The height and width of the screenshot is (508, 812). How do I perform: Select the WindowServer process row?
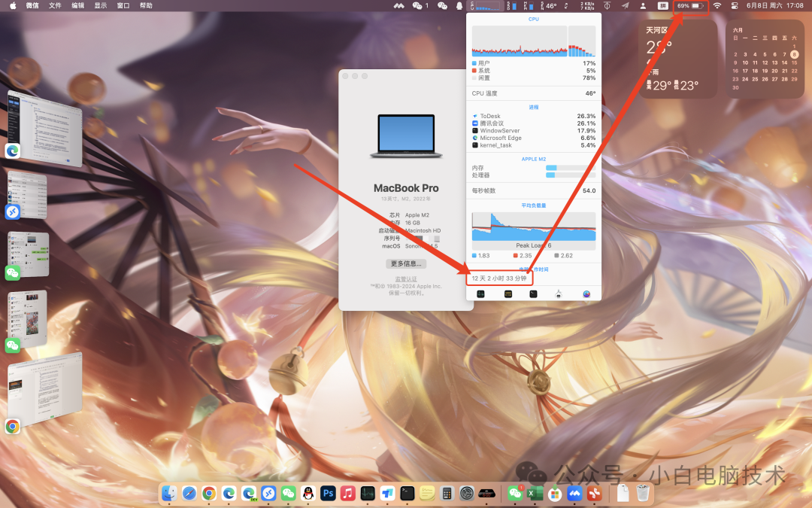click(x=533, y=131)
